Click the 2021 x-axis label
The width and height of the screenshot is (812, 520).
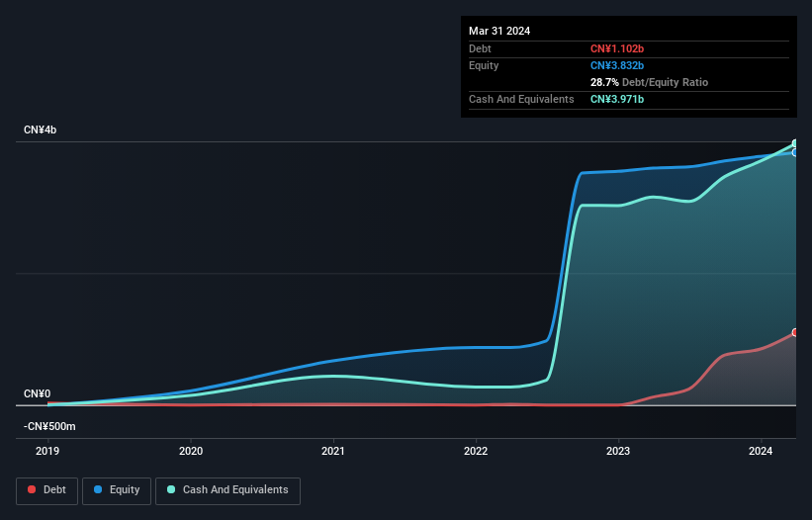(333, 451)
